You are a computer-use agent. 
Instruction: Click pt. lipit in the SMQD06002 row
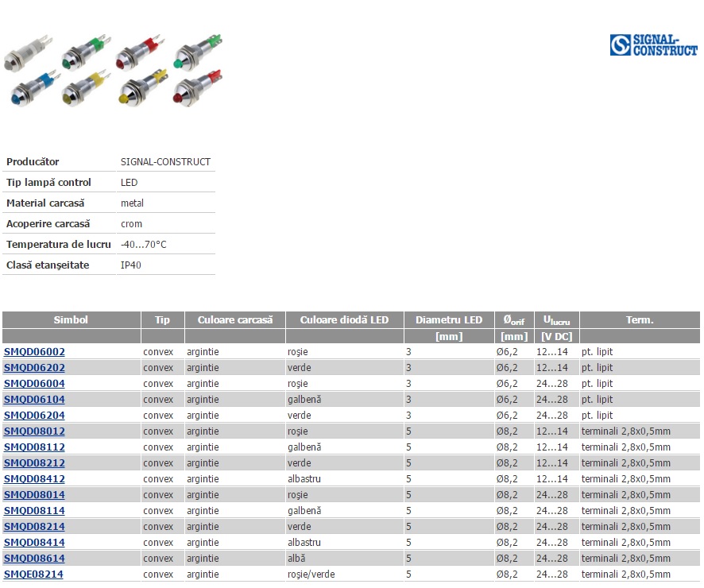pyautogui.click(x=598, y=352)
